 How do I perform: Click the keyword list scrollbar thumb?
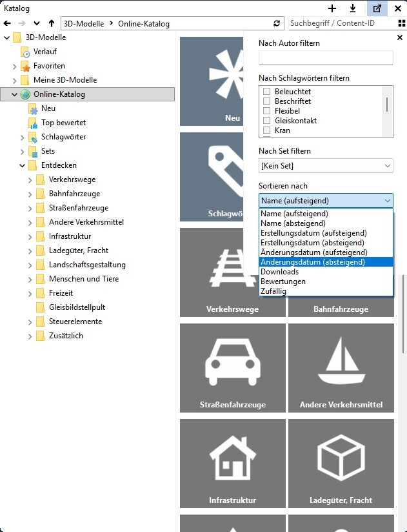pos(387,105)
